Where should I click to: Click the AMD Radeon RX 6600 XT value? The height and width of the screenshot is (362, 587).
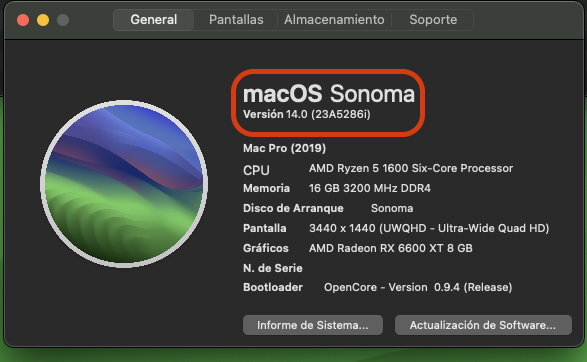click(390, 248)
